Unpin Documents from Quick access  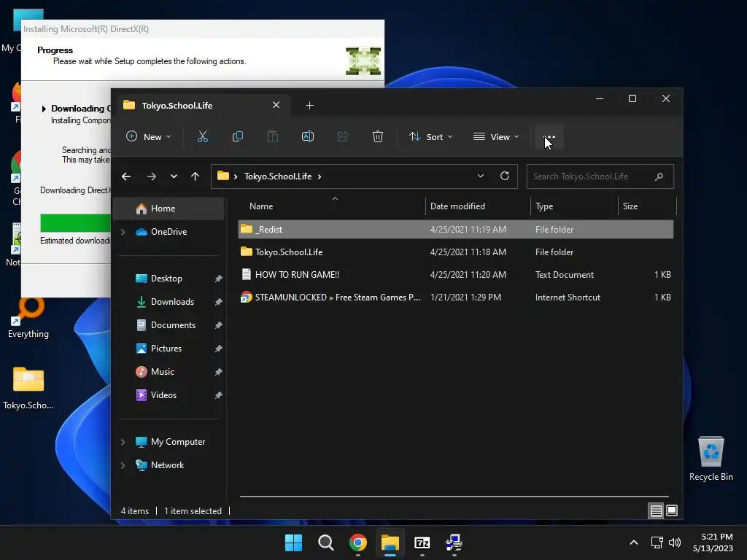pyautogui.click(x=218, y=325)
